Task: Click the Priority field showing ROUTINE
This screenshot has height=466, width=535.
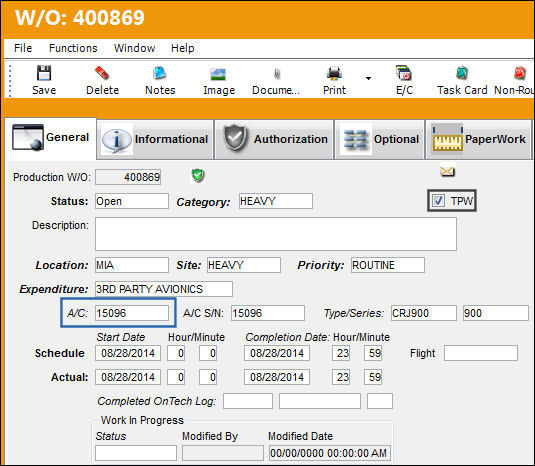Action: [x=388, y=265]
